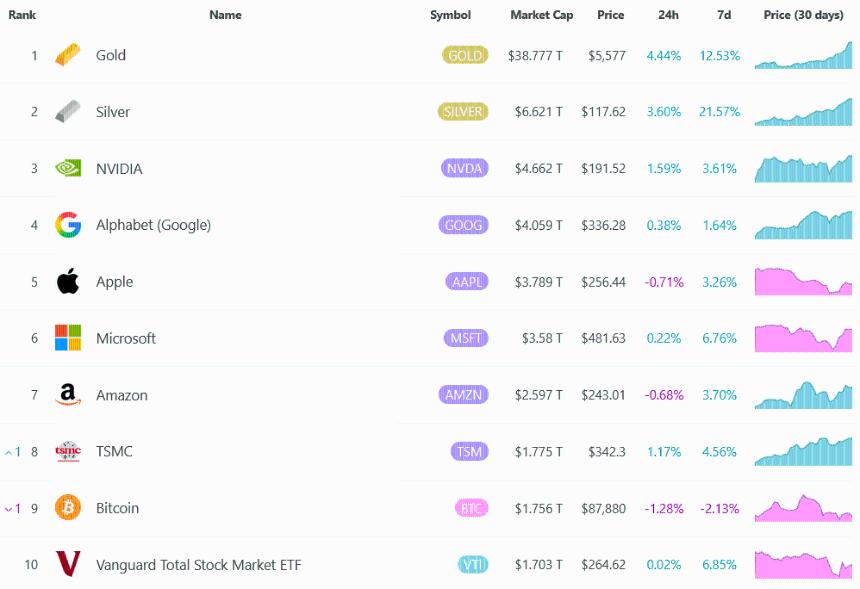860x589 pixels.
Task: Select the GOLD symbol tag
Action: 465,55
